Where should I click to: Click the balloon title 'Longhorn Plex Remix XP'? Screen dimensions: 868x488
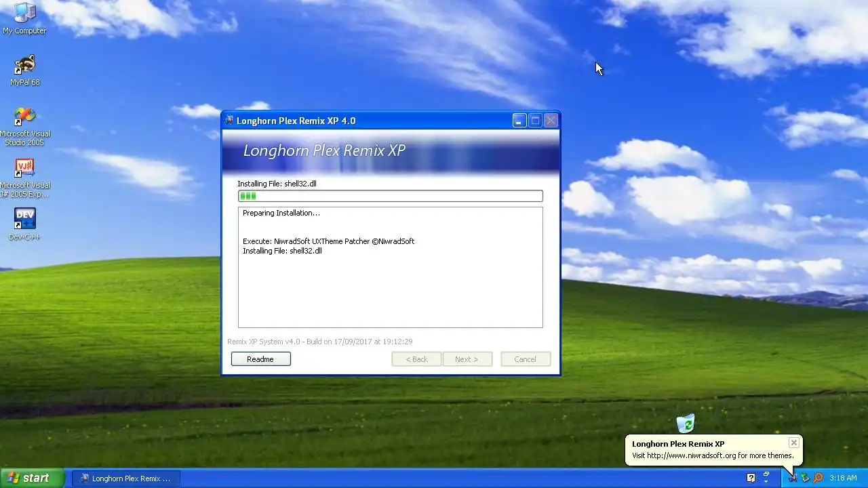pyautogui.click(x=678, y=444)
